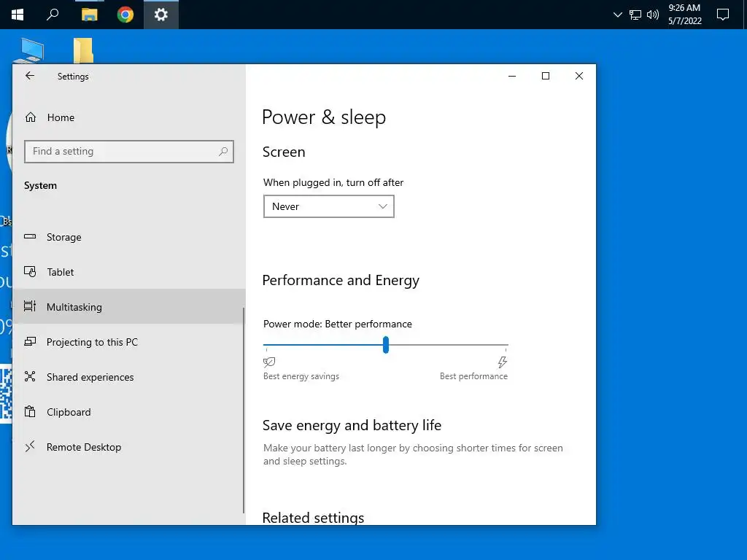Select the yellow folder desktop icon
The image size is (747, 560).
[83, 50]
